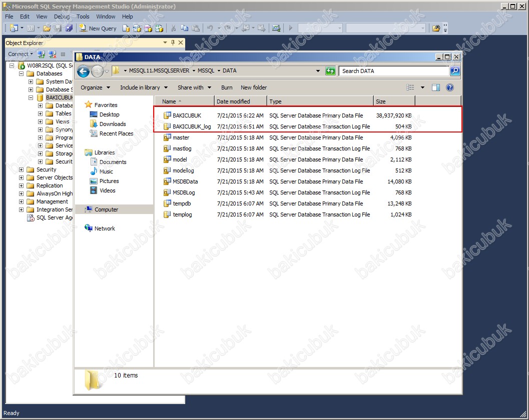The width and height of the screenshot is (529, 420).
Task: Open the Help menu
Action: click(x=128, y=16)
